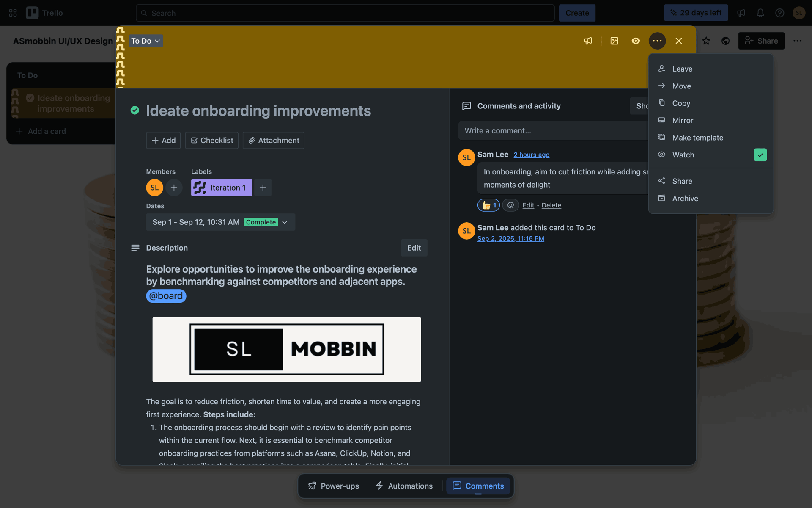Open the app switcher grid icon
Image resolution: width=812 pixels, height=508 pixels.
pyautogui.click(x=13, y=13)
